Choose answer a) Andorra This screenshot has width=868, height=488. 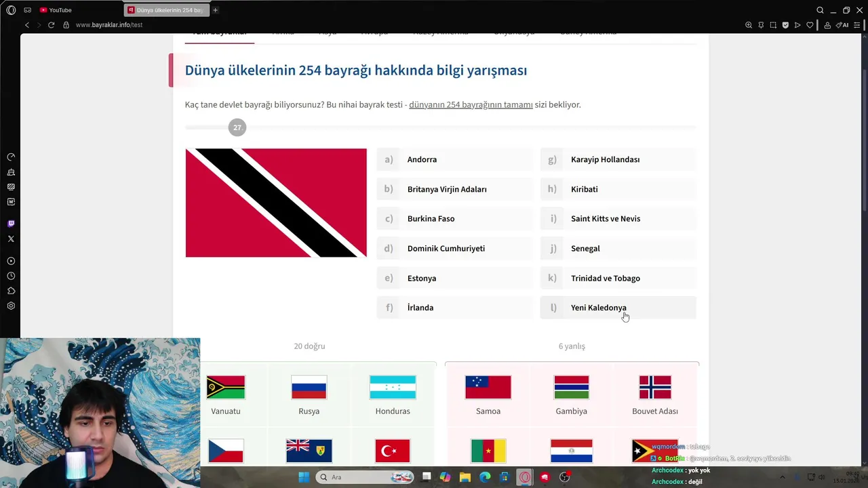click(x=454, y=159)
